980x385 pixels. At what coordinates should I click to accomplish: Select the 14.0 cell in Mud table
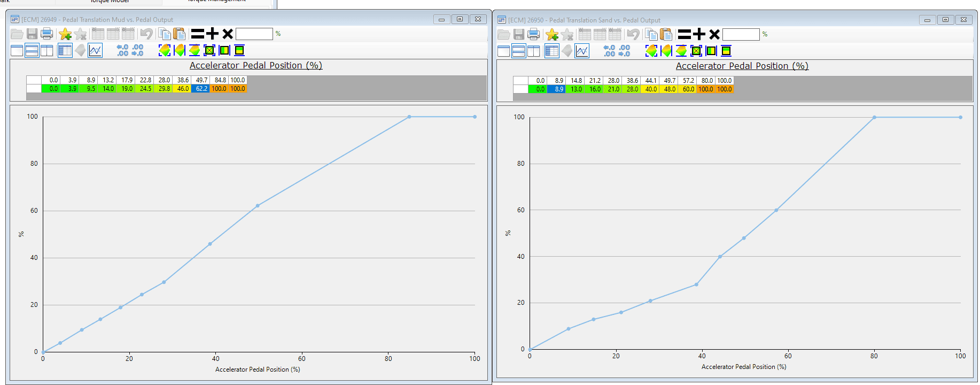tap(107, 89)
